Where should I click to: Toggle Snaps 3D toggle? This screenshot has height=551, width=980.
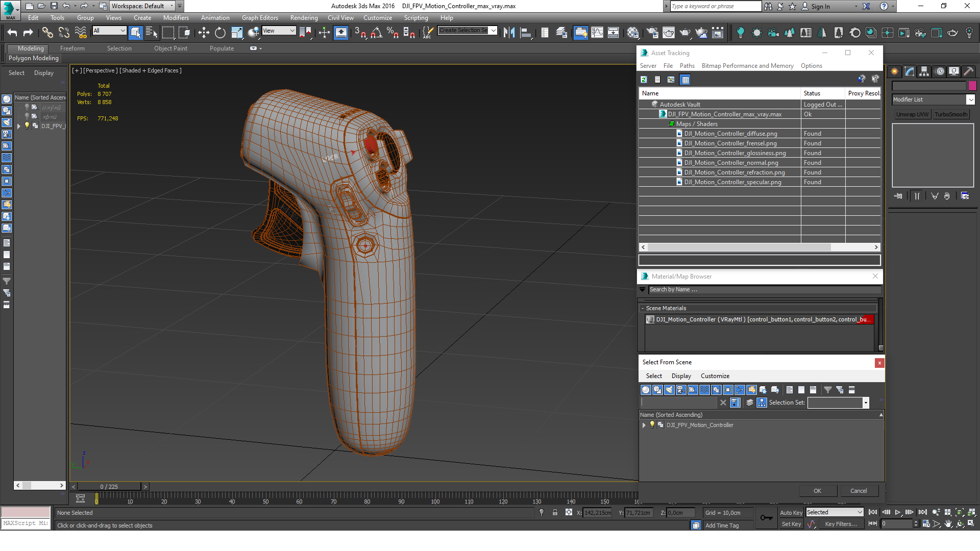coord(360,33)
